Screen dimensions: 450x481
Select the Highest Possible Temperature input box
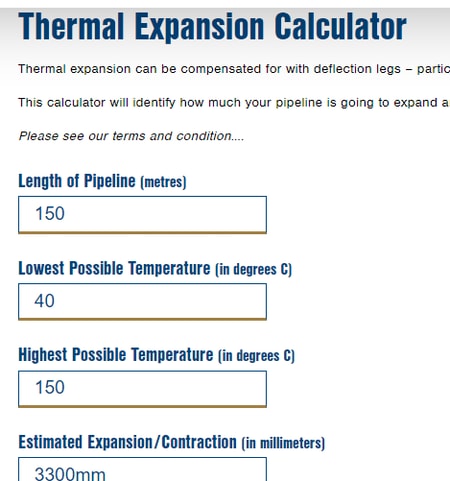(x=142, y=389)
